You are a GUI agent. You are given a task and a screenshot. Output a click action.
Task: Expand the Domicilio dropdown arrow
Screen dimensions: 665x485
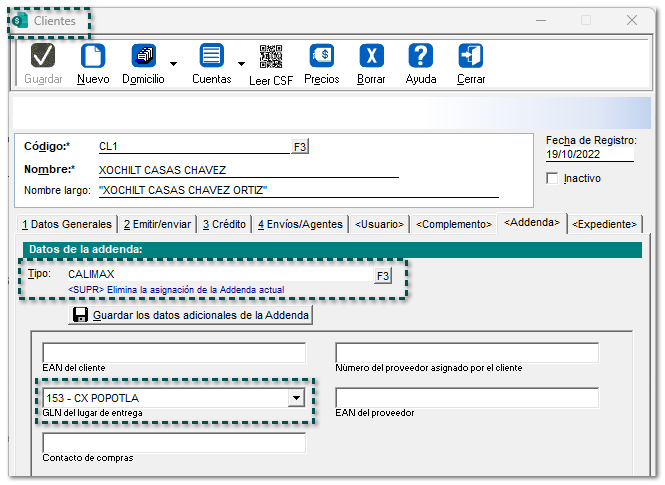click(x=174, y=63)
